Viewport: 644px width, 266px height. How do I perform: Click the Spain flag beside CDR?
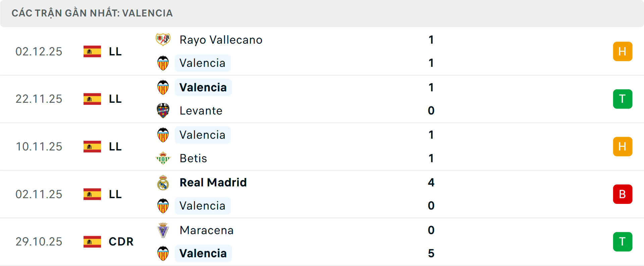pyautogui.click(x=92, y=241)
